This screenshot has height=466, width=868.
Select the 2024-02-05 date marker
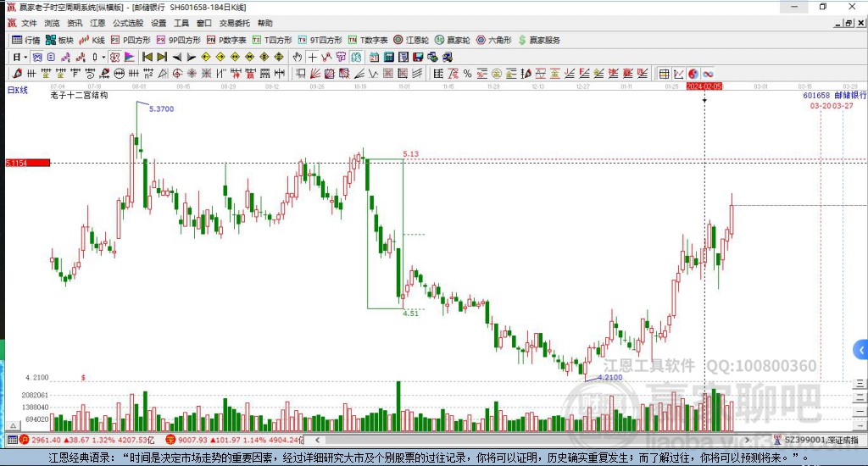tap(704, 86)
